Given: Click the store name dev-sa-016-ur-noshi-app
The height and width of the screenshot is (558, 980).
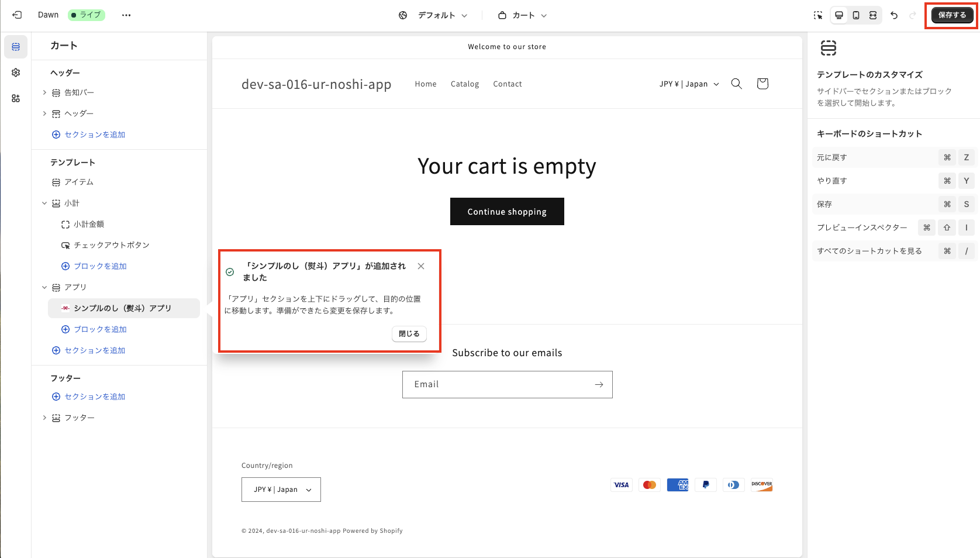Looking at the screenshot, I should [316, 84].
